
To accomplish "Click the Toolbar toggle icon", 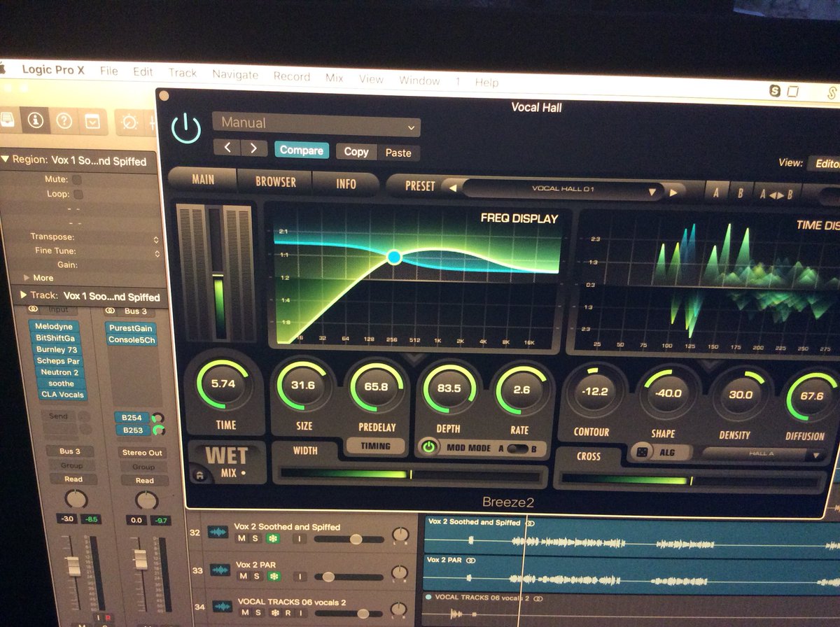I will tap(92, 122).
